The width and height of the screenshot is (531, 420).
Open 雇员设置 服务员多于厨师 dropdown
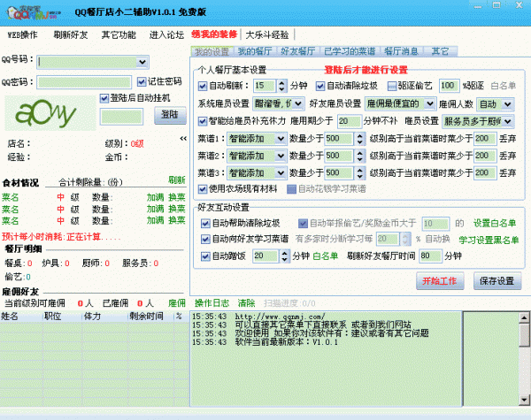point(507,121)
